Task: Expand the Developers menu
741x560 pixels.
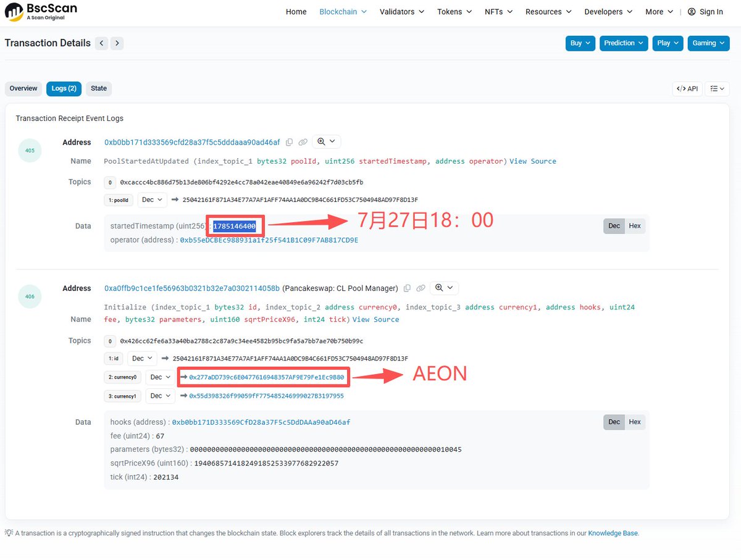Action: pos(609,12)
